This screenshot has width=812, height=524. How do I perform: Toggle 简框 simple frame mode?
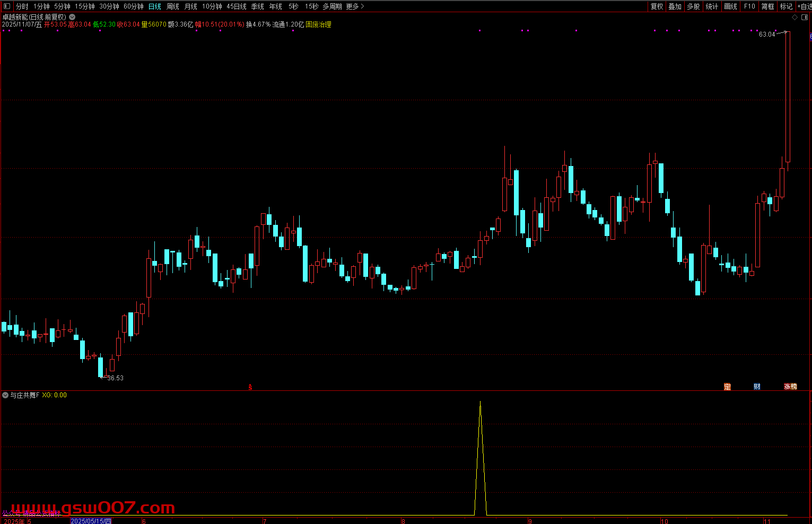coord(767,6)
